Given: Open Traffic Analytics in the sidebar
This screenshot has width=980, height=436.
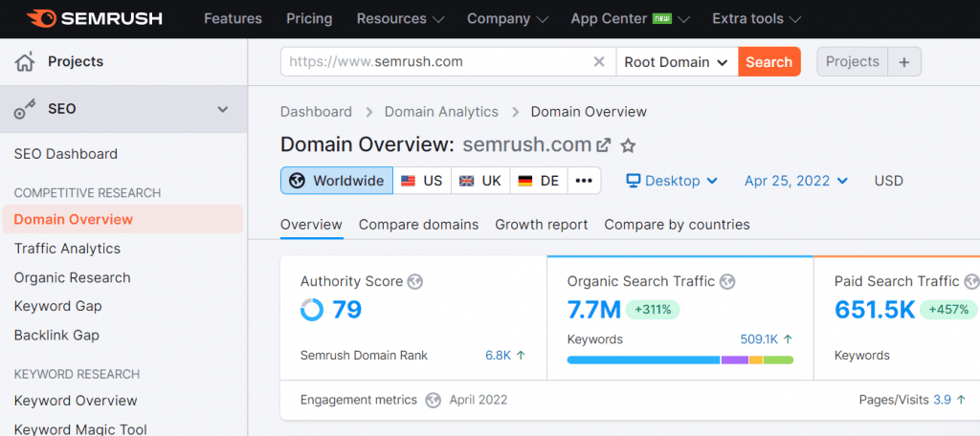Looking at the screenshot, I should point(67,249).
